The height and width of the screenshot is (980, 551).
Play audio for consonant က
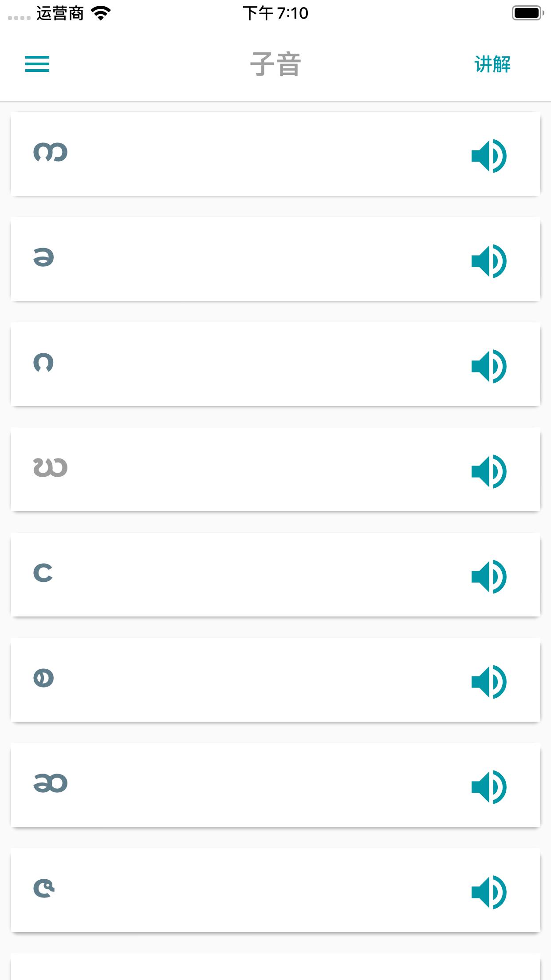point(489,156)
